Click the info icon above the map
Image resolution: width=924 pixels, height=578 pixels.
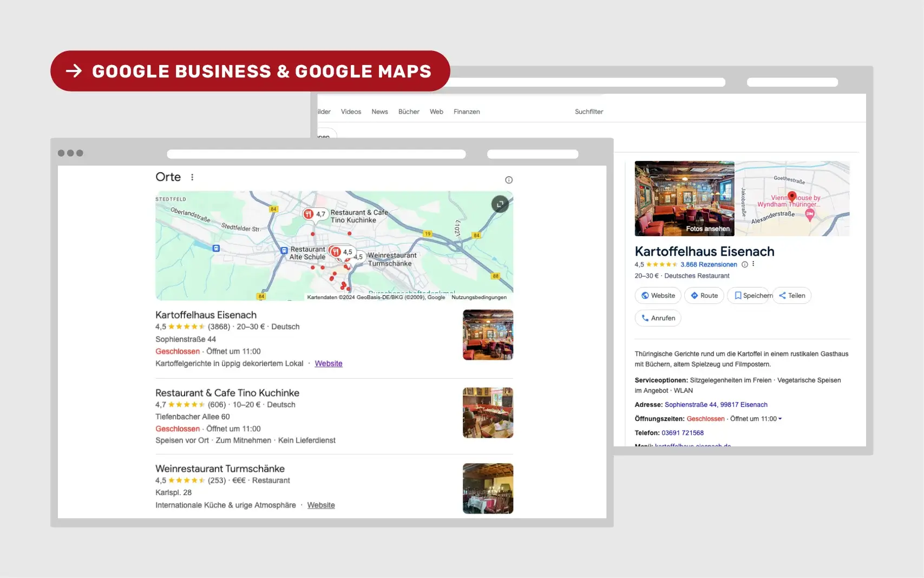click(x=509, y=180)
